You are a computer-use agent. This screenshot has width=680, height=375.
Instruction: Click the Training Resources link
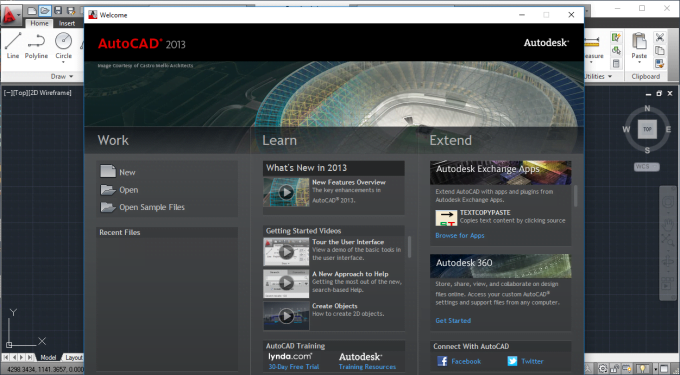[367, 367]
